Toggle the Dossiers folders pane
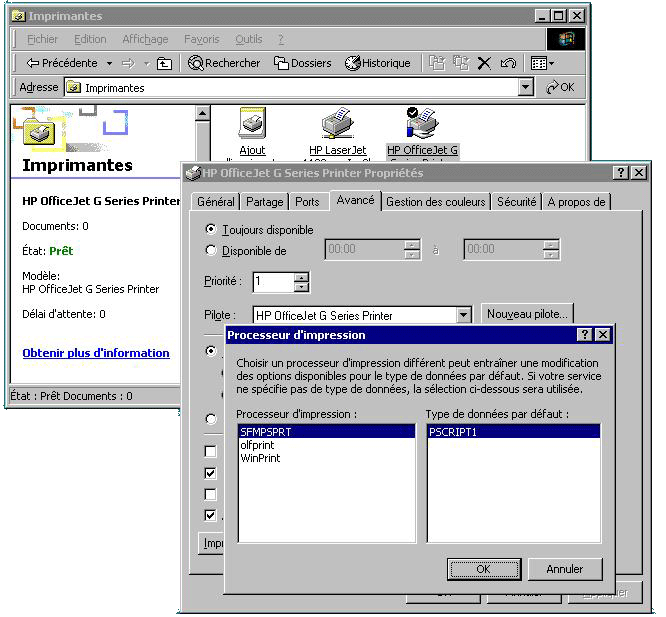Viewport: 666px width, 617px height. (x=302, y=63)
